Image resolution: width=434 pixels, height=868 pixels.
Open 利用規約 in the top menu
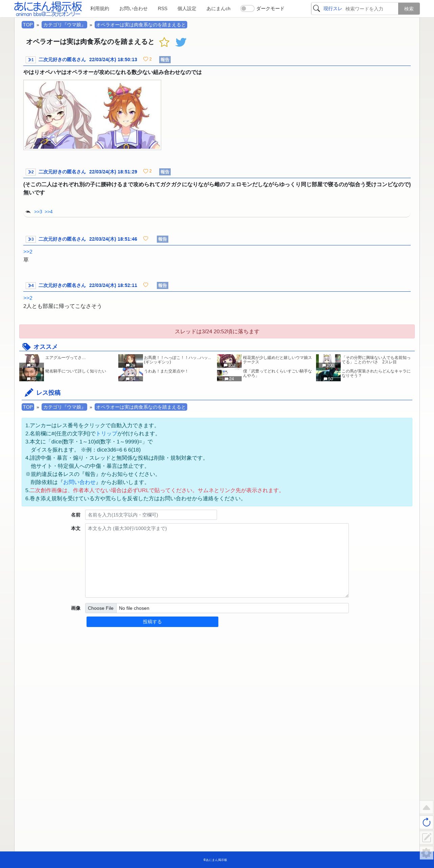click(100, 8)
